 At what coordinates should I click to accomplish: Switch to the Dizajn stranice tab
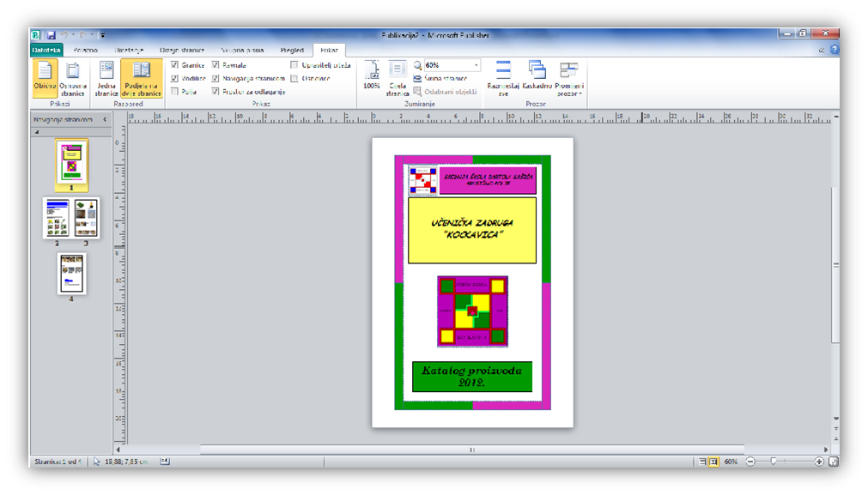(x=181, y=50)
